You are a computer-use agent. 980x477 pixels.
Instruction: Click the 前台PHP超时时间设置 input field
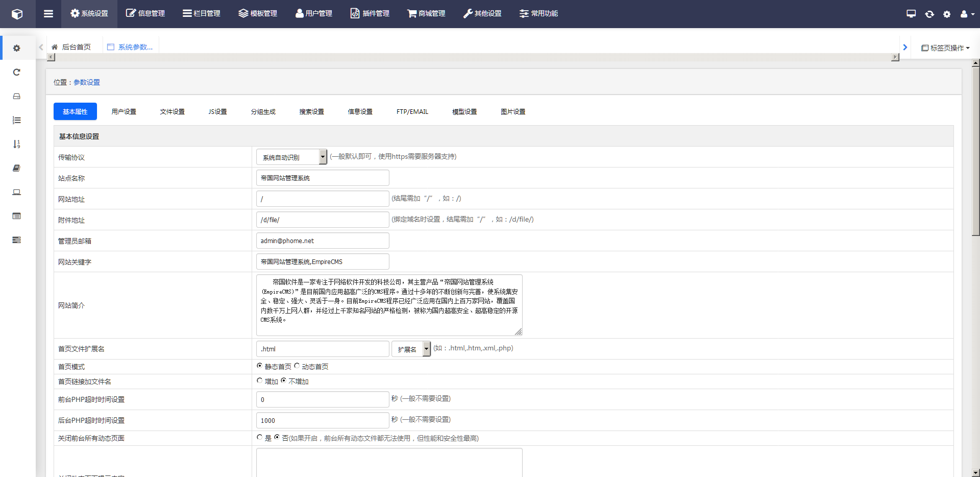click(323, 399)
